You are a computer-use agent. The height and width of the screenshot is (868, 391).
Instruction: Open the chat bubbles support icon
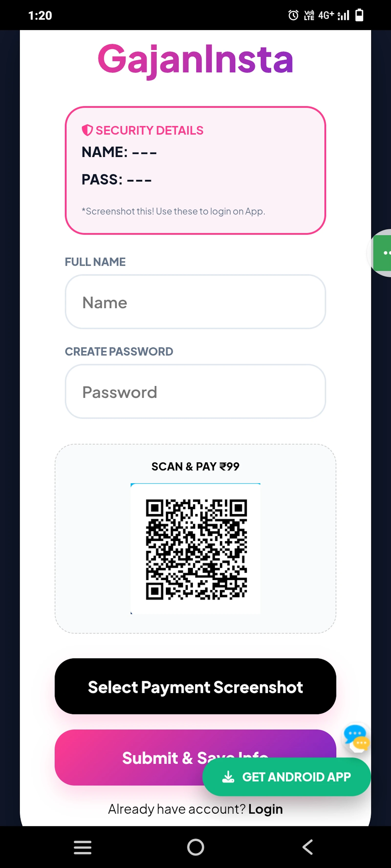[x=356, y=738]
